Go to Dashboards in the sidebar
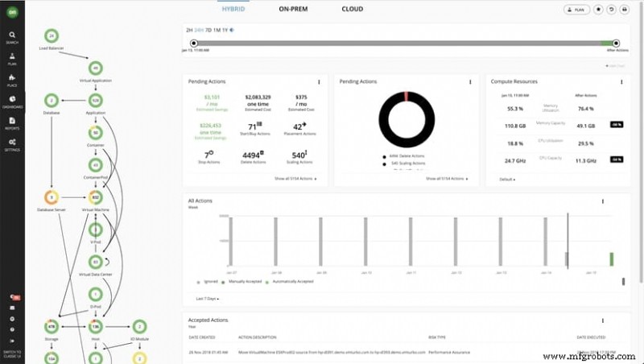This screenshot has width=644, height=364. [12, 102]
